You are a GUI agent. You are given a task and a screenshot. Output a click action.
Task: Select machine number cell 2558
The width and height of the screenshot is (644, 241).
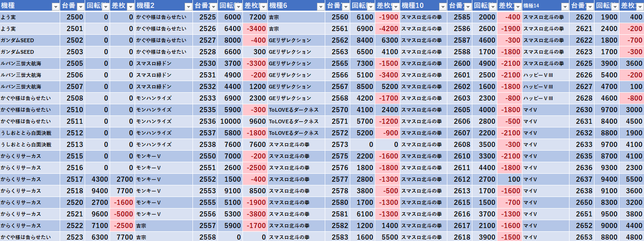pos(205,237)
